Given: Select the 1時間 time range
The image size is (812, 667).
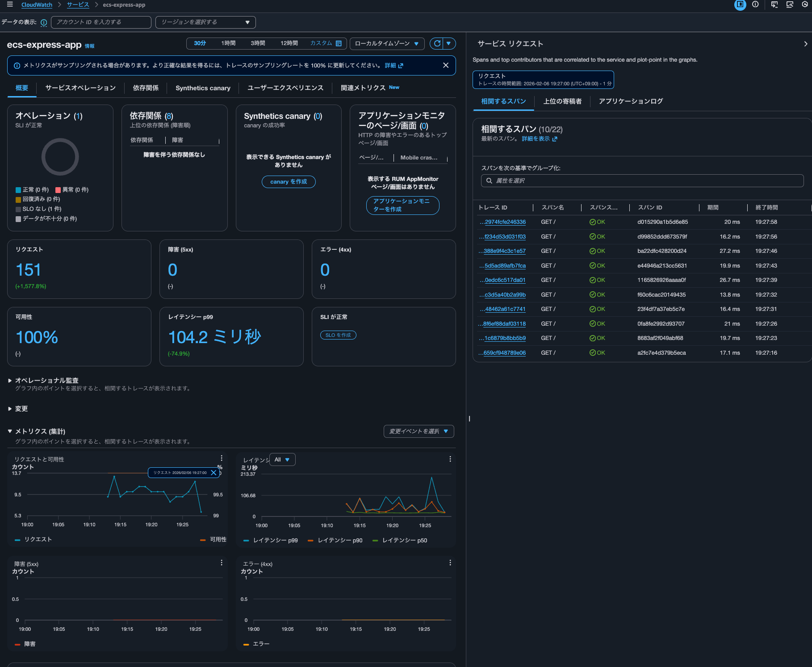Looking at the screenshot, I should coord(228,43).
